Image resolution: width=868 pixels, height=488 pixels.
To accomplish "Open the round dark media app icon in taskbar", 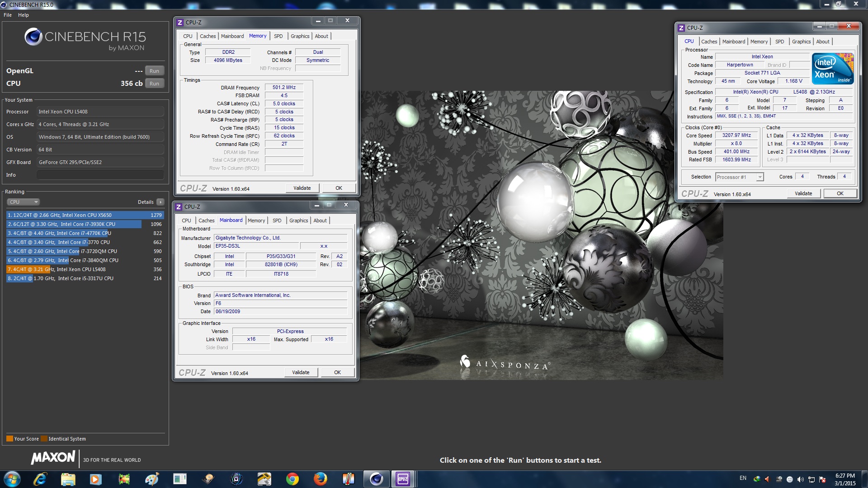I will click(x=236, y=479).
